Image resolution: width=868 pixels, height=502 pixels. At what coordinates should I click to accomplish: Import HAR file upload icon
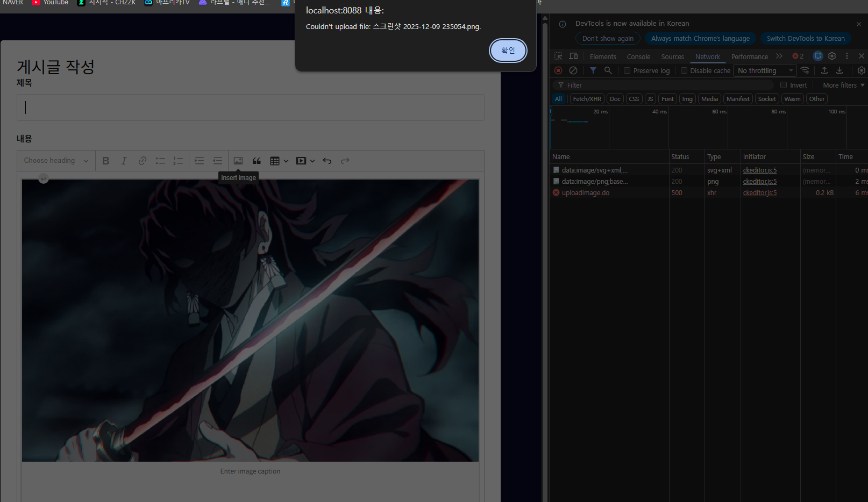pos(824,70)
